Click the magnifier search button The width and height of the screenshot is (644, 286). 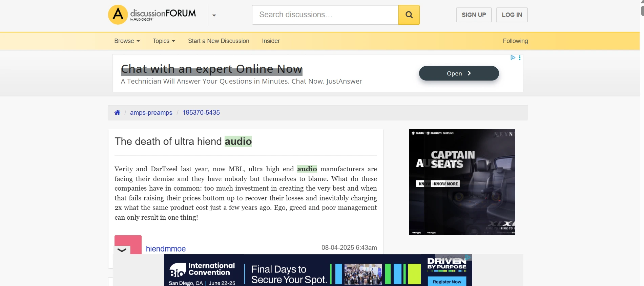pos(409,15)
